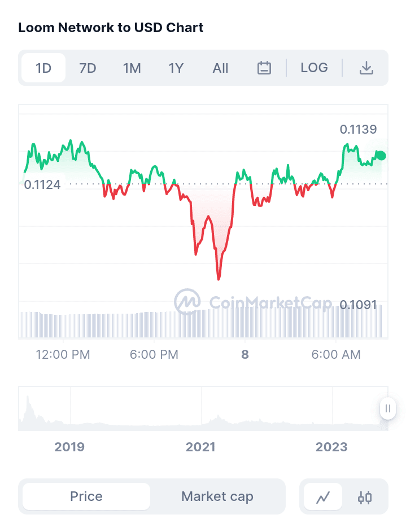This screenshot has height=532, width=406.
Task: Click the pause handle on the timeline slider
Action: click(x=388, y=409)
